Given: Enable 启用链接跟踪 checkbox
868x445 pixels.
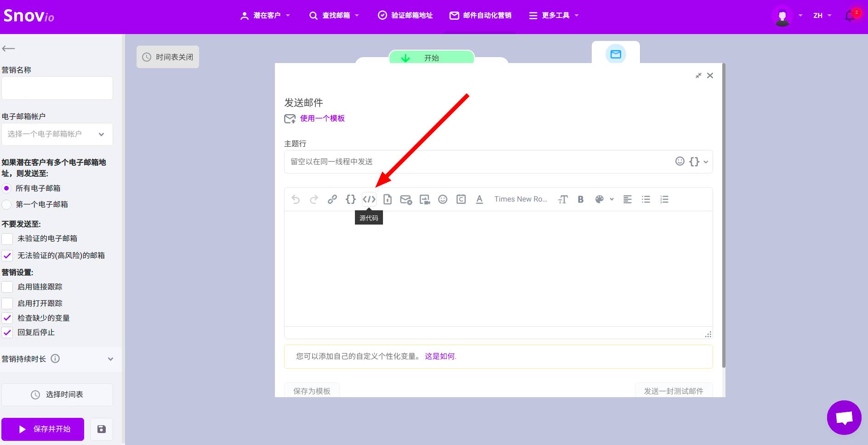Looking at the screenshot, I should pyautogui.click(x=7, y=287).
